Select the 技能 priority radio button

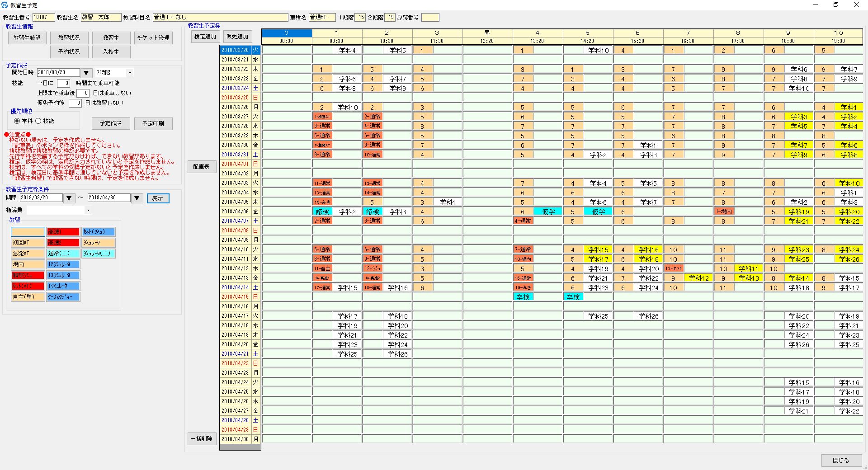click(38, 121)
